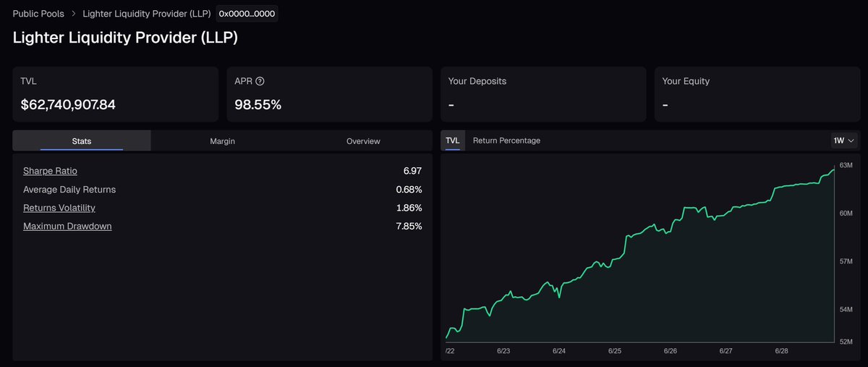Click the TVL label in the first card
The width and height of the screenshot is (868, 367).
pos(28,81)
